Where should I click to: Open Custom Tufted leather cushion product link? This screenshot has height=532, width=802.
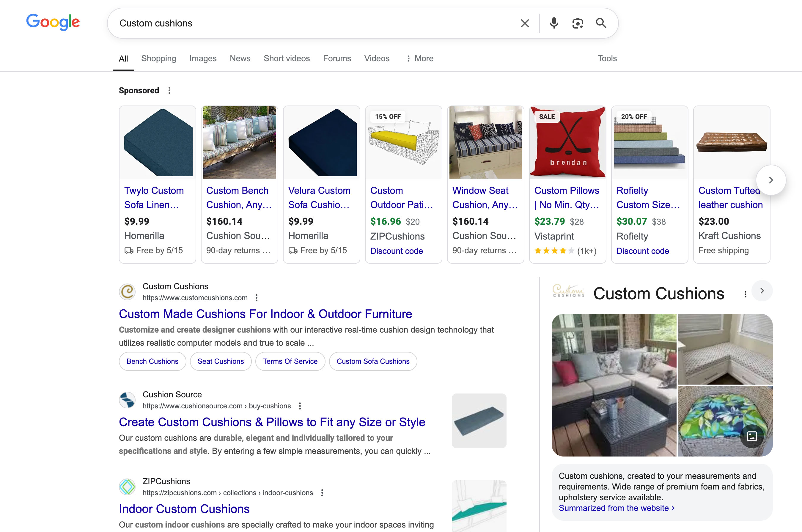pyautogui.click(x=730, y=197)
